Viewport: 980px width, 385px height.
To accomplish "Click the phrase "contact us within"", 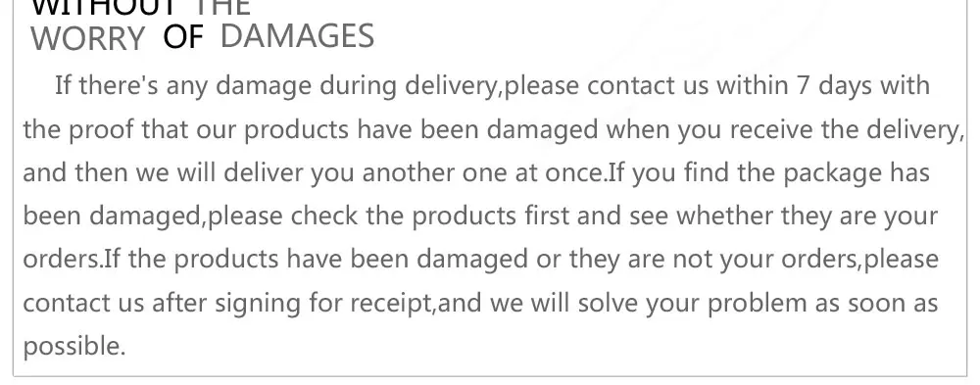I will pos(688,85).
